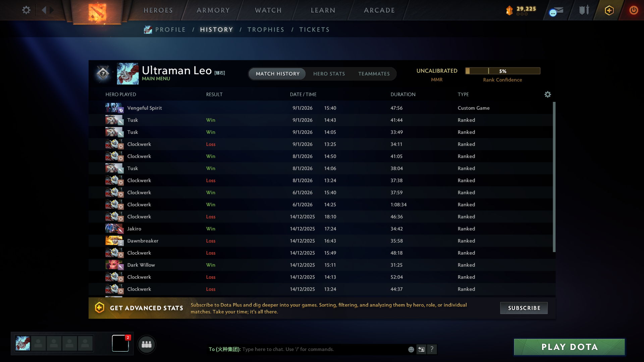Click the Dota Plus badge in advanced stats banner
Viewport: 644px width, 362px height.
[99, 308]
